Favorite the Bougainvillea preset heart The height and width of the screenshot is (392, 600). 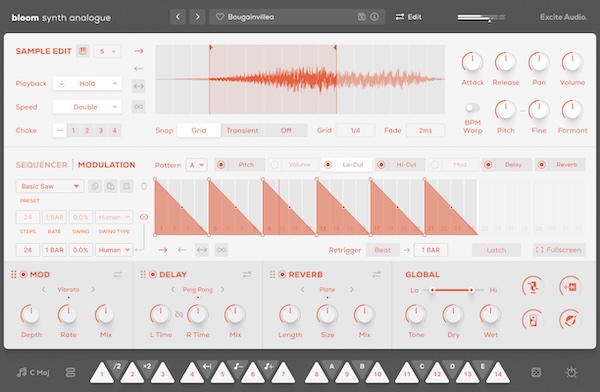220,17
